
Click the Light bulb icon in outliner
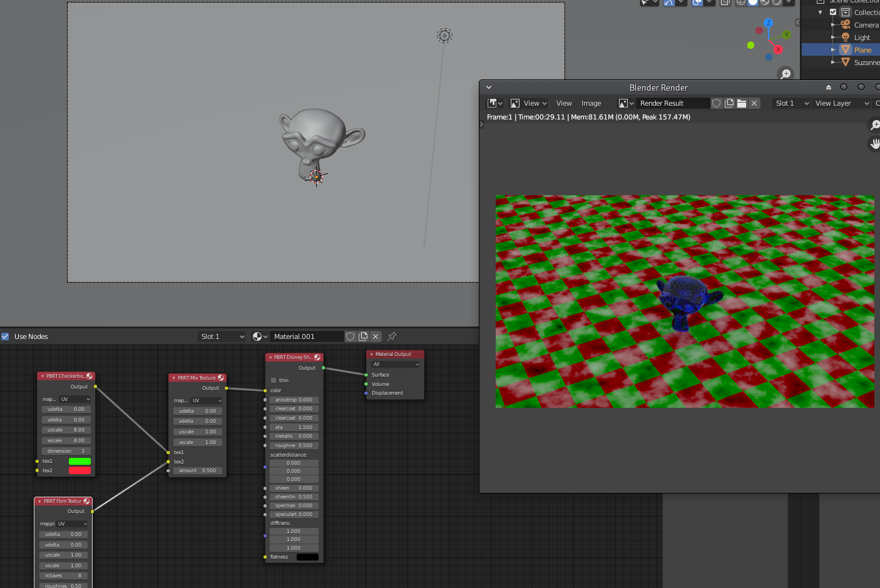pos(846,38)
